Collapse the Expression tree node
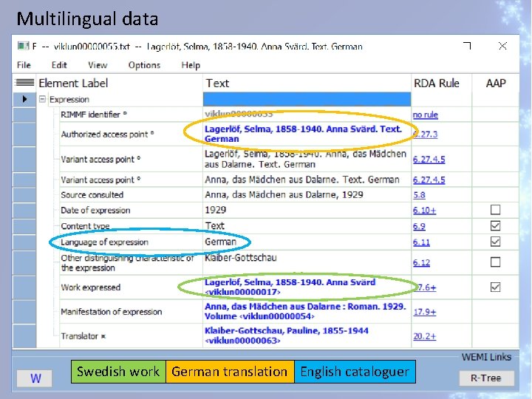Image resolution: width=532 pixels, height=399 pixels. (x=42, y=99)
